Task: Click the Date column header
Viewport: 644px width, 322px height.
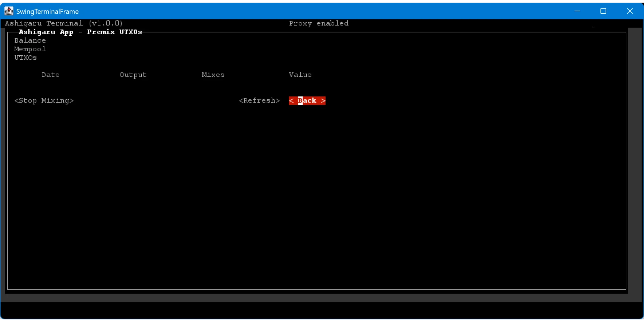Action: (x=51, y=75)
